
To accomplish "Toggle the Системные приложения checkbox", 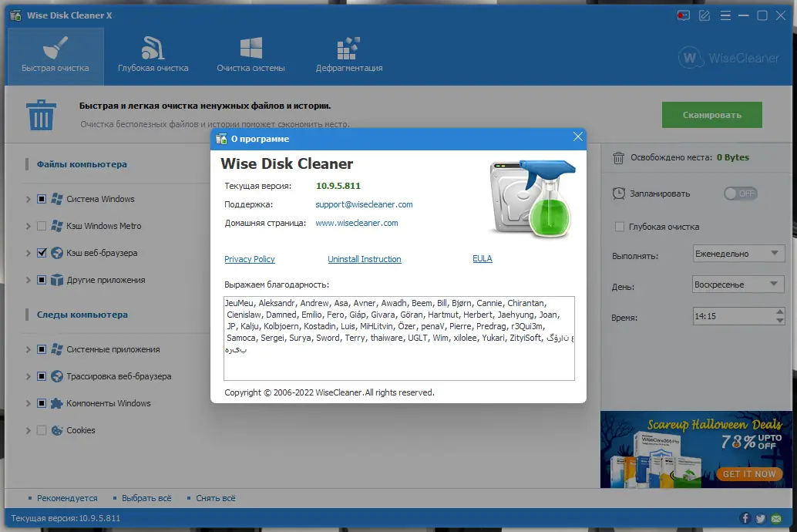I will [x=42, y=349].
